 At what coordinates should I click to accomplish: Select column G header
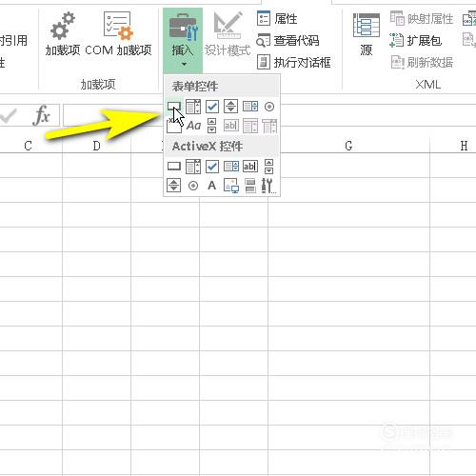(x=348, y=146)
